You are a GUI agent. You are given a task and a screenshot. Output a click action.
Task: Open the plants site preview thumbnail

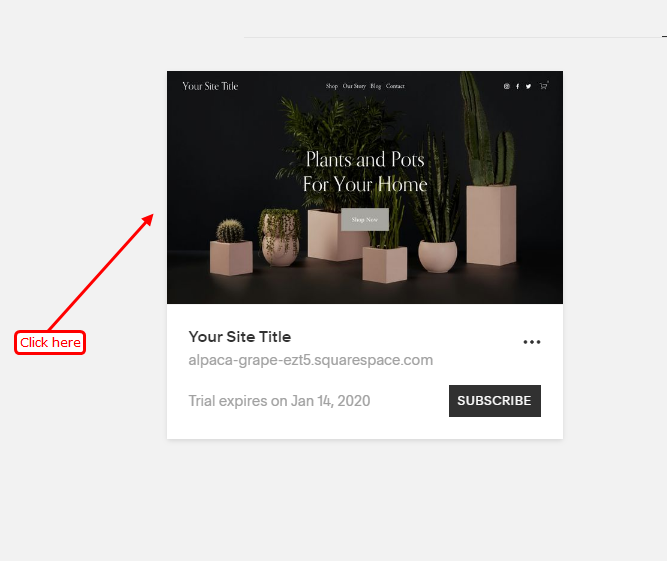pyautogui.click(x=365, y=187)
